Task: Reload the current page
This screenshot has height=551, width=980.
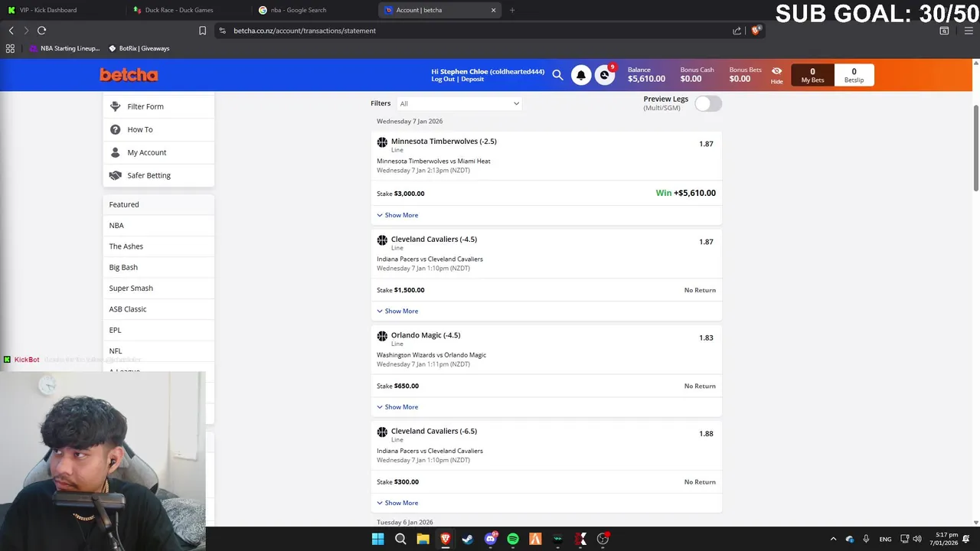Action: [x=41, y=31]
